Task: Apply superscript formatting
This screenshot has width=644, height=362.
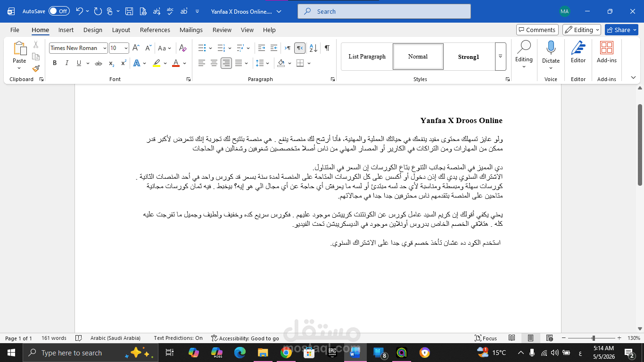Action: pos(124,63)
